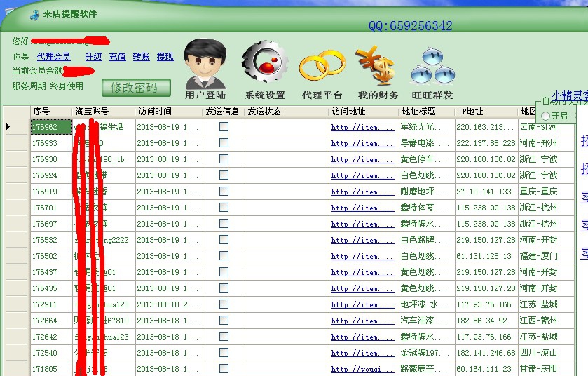Click title cell 军绿无光...

pyautogui.click(x=427, y=127)
